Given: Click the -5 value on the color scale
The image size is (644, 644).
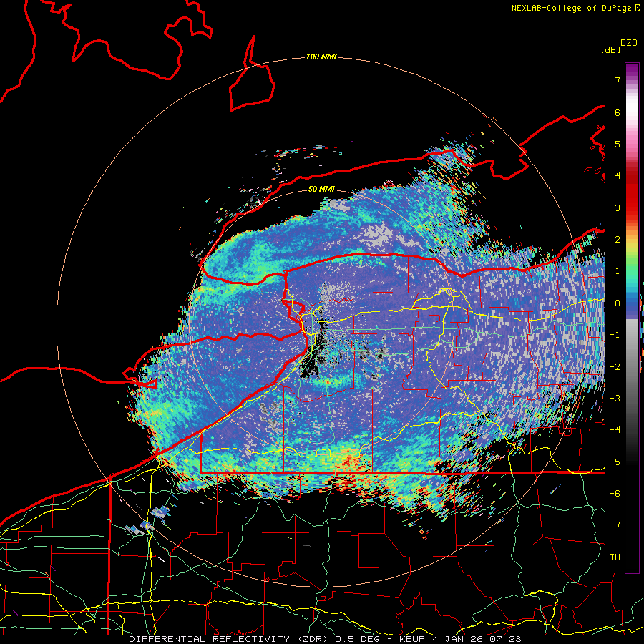Looking at the screenshot, I should 615,462.
